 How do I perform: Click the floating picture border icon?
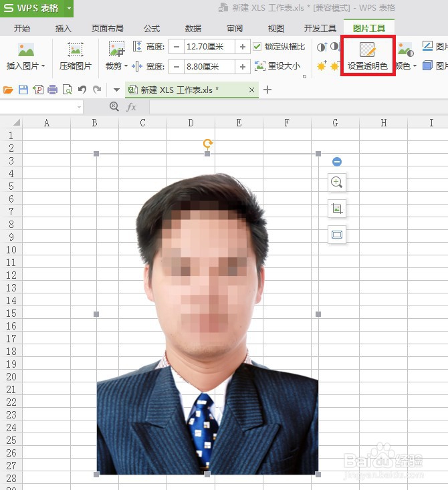click(x=337, y=235)
